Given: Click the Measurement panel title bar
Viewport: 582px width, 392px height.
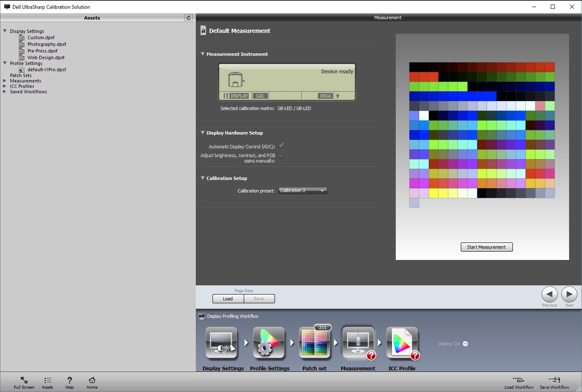Looking at the screenshot, I should click(388, 17).
